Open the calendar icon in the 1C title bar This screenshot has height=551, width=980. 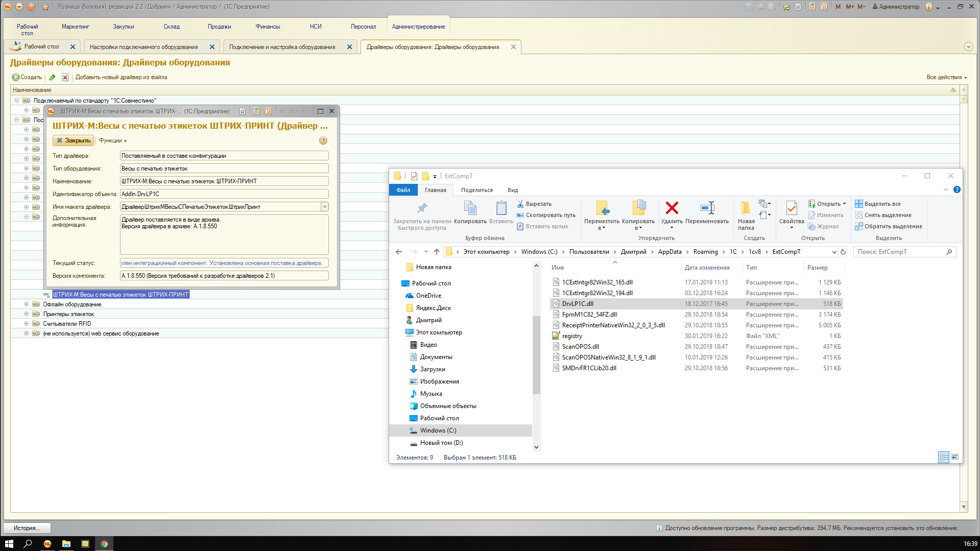click(x=824, y=7)
